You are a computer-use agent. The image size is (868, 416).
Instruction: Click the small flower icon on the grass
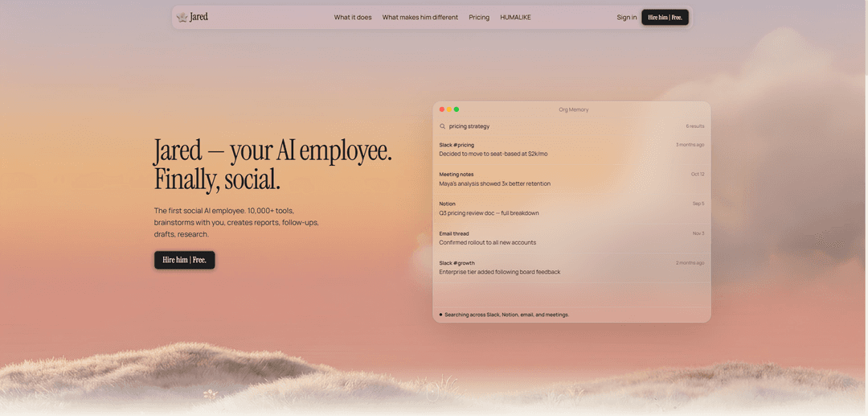click(211, 394)
